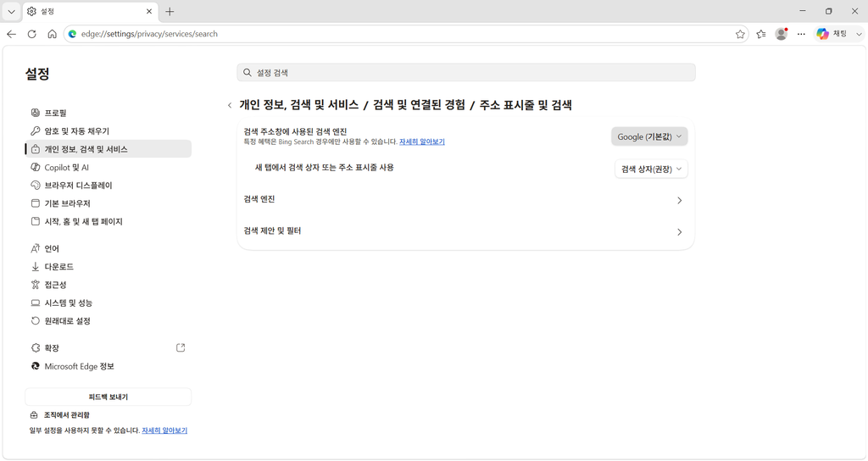Open Google (기본값) search engine dropdown

tap(649, 136)
